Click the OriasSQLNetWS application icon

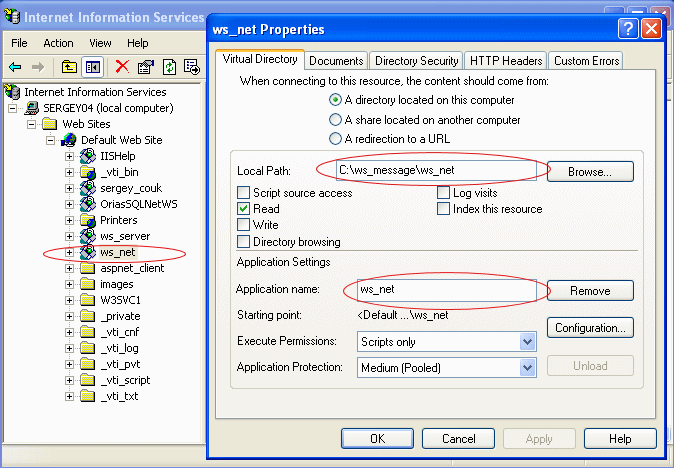[88, 204]
